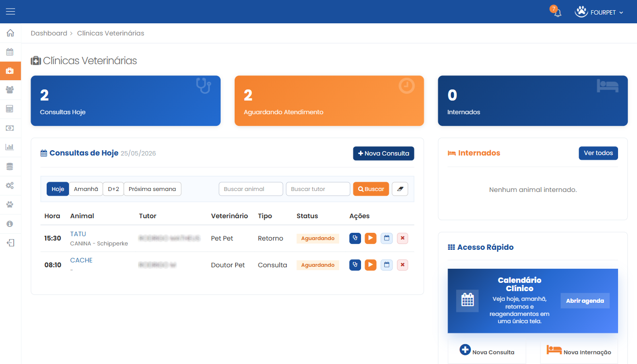Screen dimensions: 637x364
Task: Click the logout icon in the sidebar
Action: pos(10,243)
